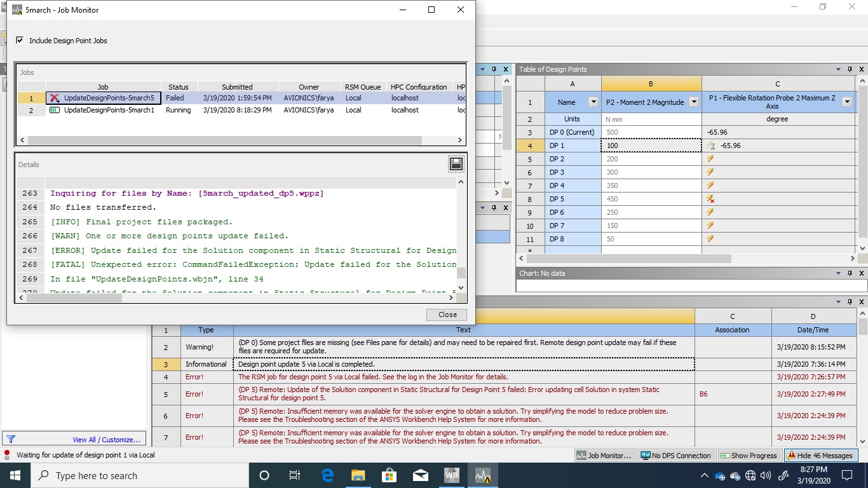Open Job Monitor from status bar
The height and width of the screenshot is (488, 868).
pyautogui.click(x=604, y=456)
